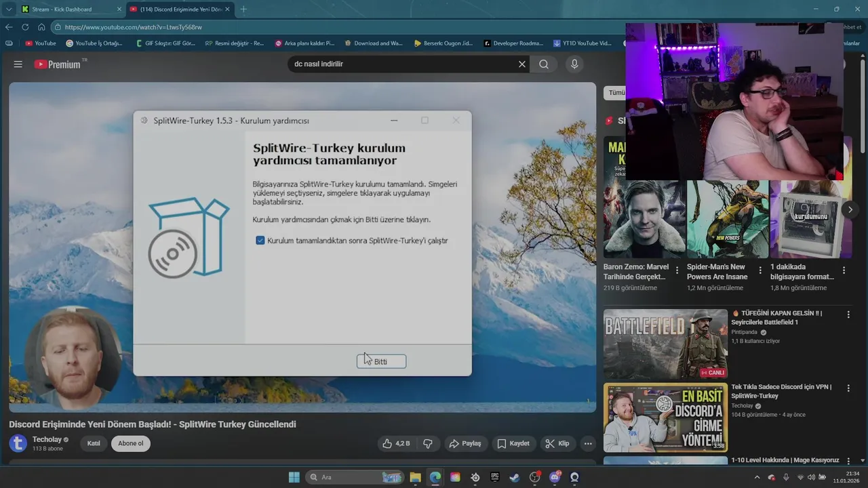Screen dimensions: 868x488
Task: Open options menu for 1 dakikada format video
Action: (844, 270)
